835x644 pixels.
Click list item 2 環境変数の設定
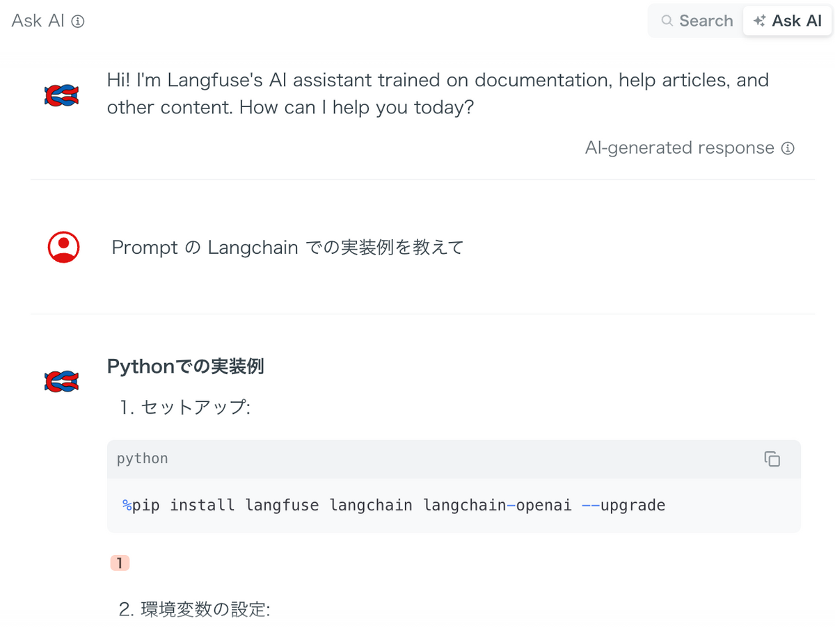pos(194,610)
